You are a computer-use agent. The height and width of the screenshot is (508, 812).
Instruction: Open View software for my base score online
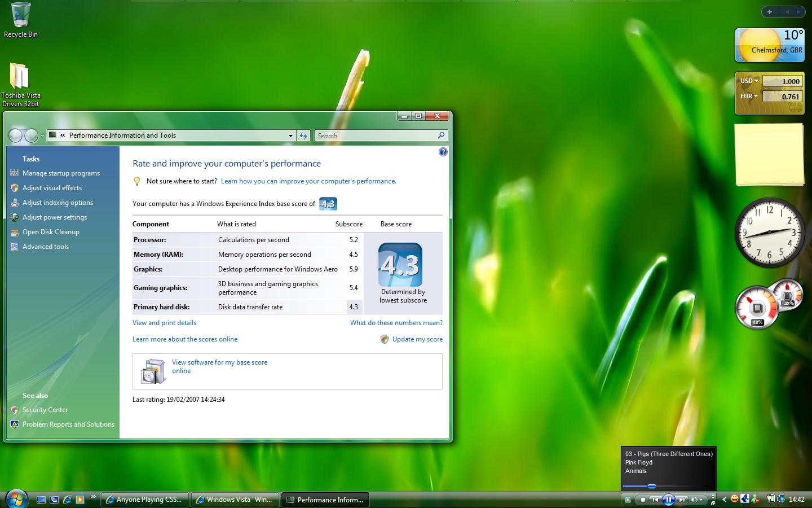219,366
